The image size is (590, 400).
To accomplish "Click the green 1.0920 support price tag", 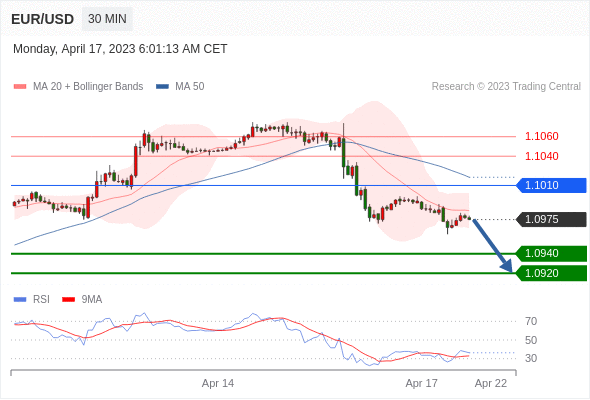I will click(x=552, y=273).
